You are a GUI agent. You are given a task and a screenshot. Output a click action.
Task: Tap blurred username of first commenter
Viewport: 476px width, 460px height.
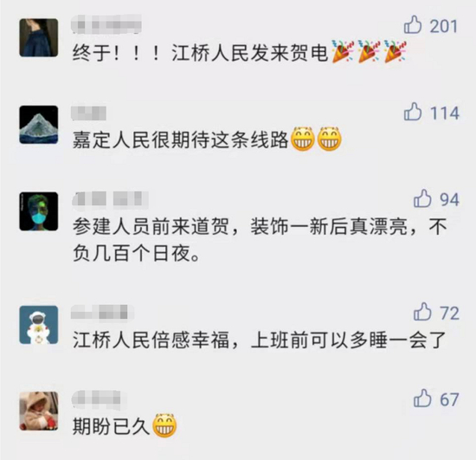pyautogui.click(x=106, y=25)
